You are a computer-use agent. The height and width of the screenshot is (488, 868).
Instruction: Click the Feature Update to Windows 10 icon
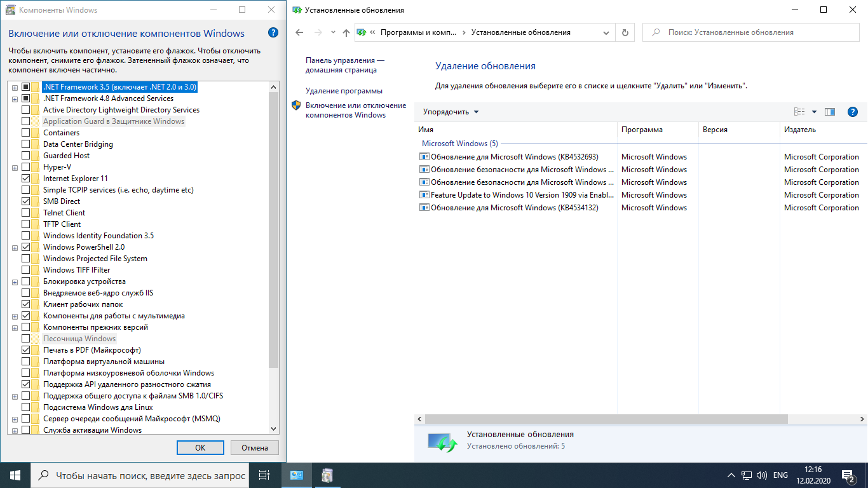(424, 195)
